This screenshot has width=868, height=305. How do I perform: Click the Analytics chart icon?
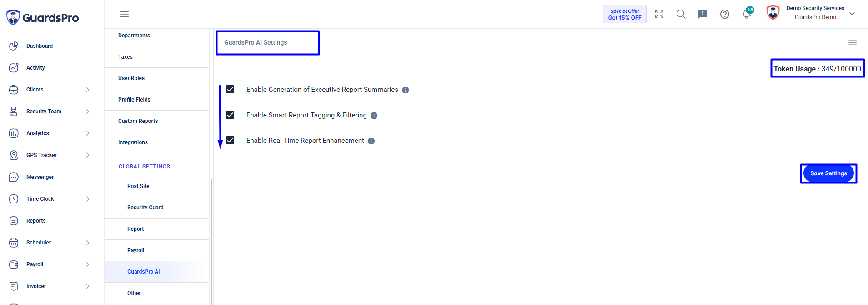[x=14, y=133]
